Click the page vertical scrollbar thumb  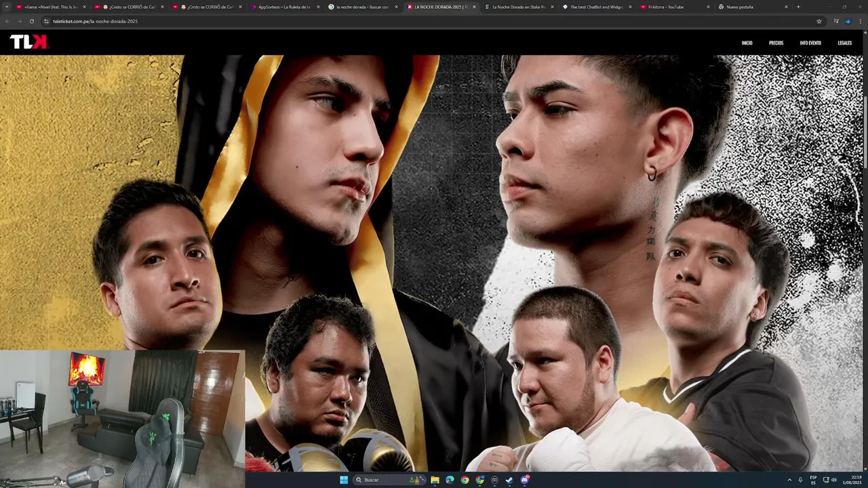tap(865, 132)
